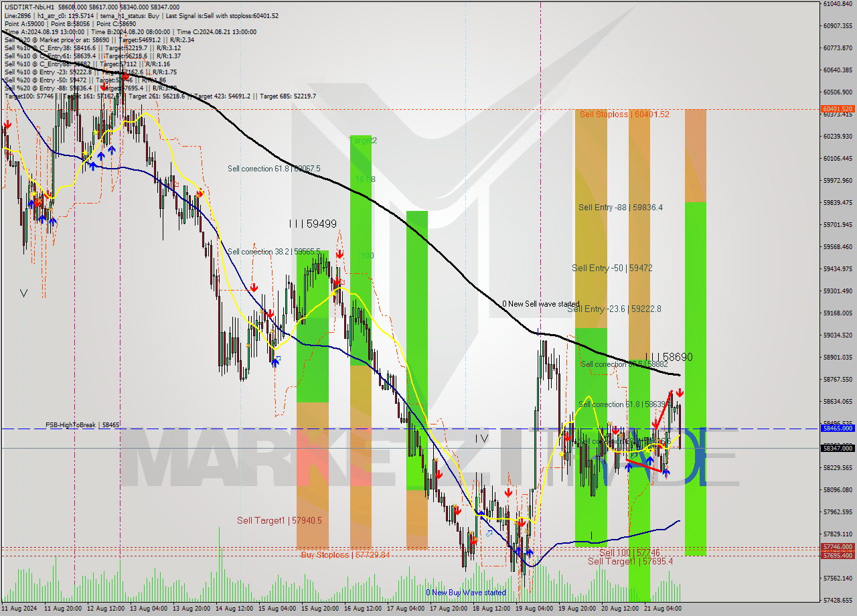Click the 'Sell Entry -50 | 59472' label
Screen dimensions: 857x616
[x=612, y=268]
